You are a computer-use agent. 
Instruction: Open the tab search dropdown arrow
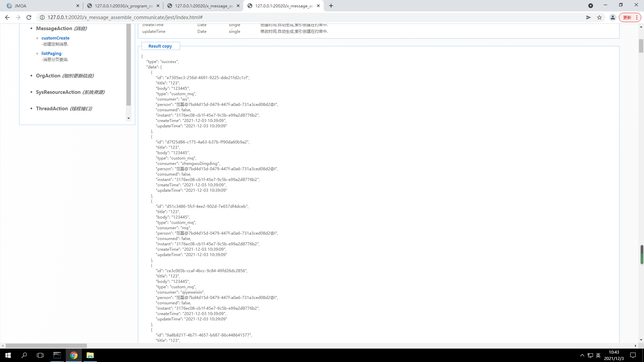590,6
